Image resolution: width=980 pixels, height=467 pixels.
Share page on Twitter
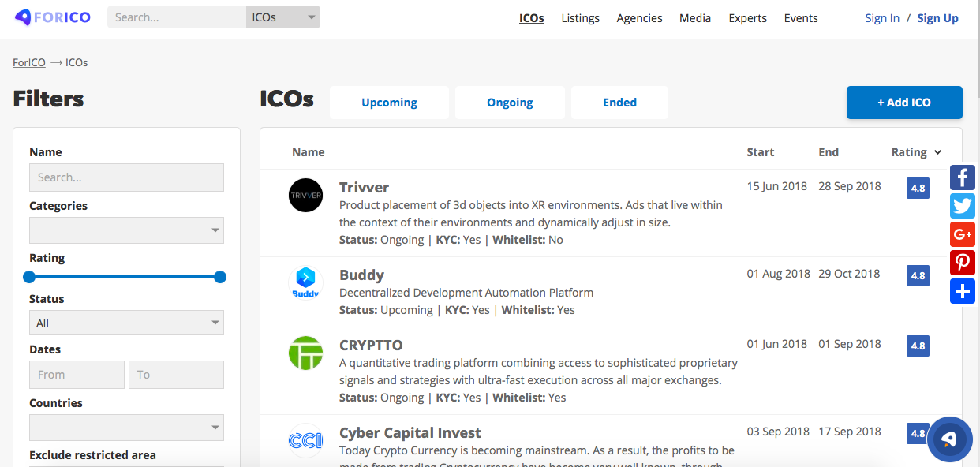tap(963, 206)
